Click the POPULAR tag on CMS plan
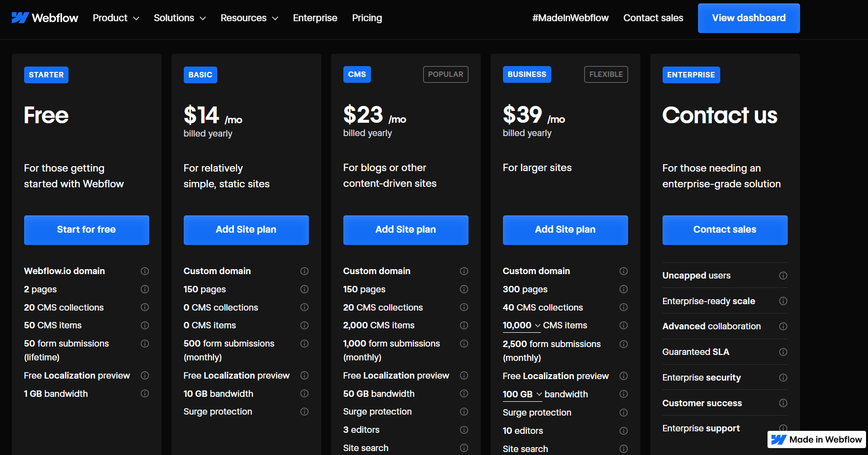 (x=446, y=74)
